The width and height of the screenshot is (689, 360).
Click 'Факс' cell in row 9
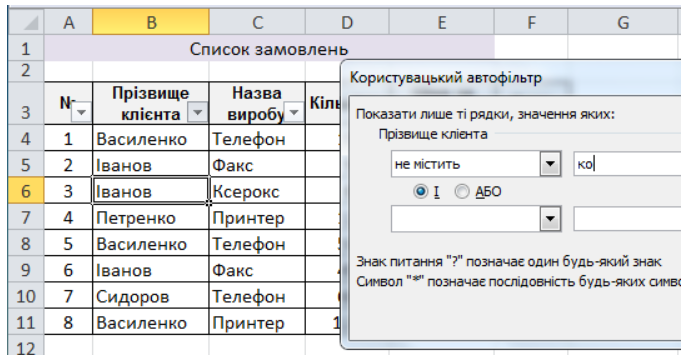257,270
